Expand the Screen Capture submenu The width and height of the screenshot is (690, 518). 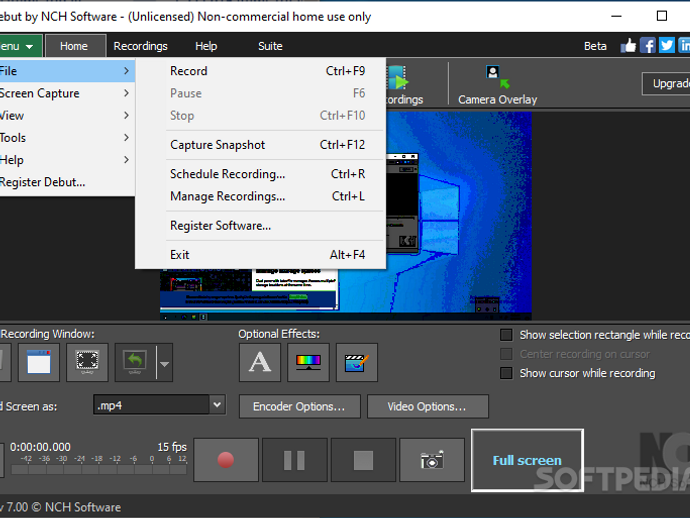(67, 93)
